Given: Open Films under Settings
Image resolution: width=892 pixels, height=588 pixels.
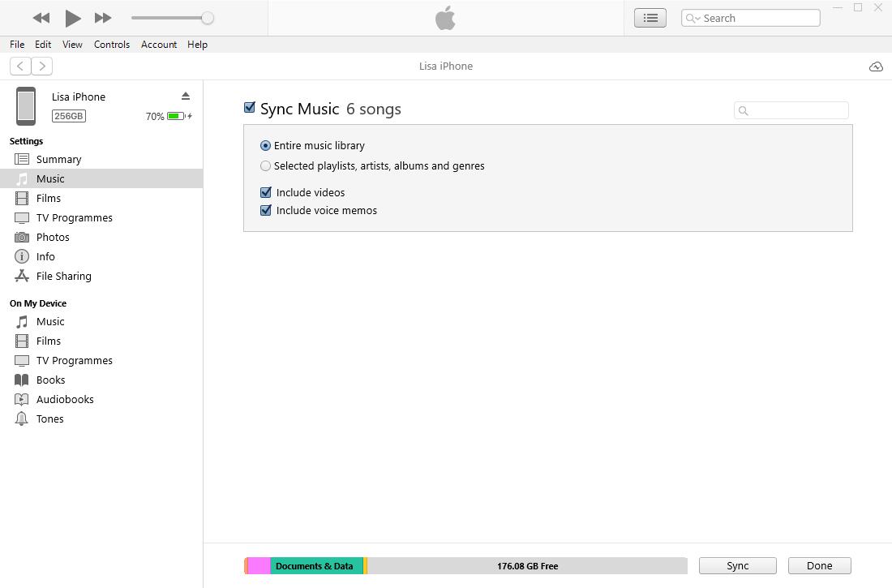Looking at the screenshot, I should coord(101,198).
